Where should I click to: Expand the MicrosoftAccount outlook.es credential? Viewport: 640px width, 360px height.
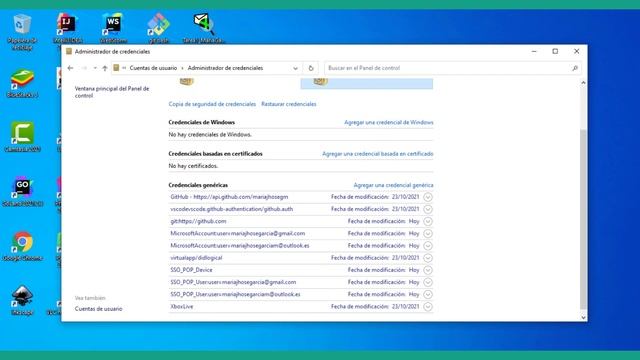(x=428, y=246)
